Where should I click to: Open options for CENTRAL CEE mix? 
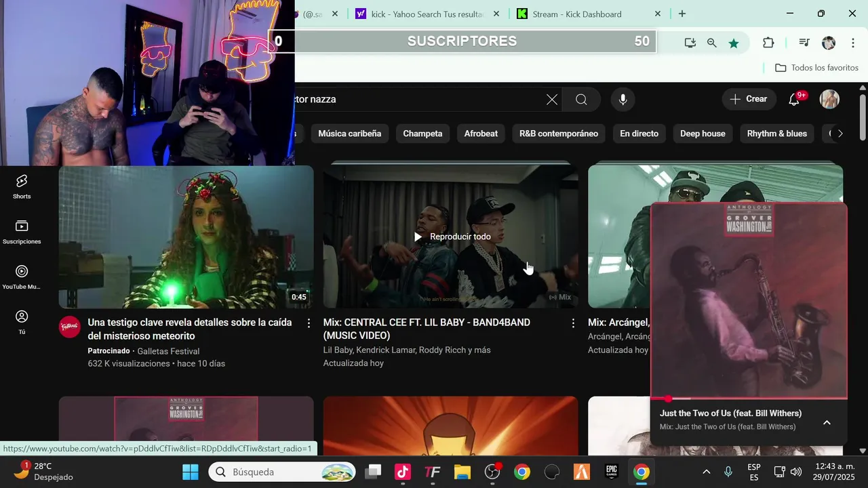pyautogui.click(x=573, y=323)
